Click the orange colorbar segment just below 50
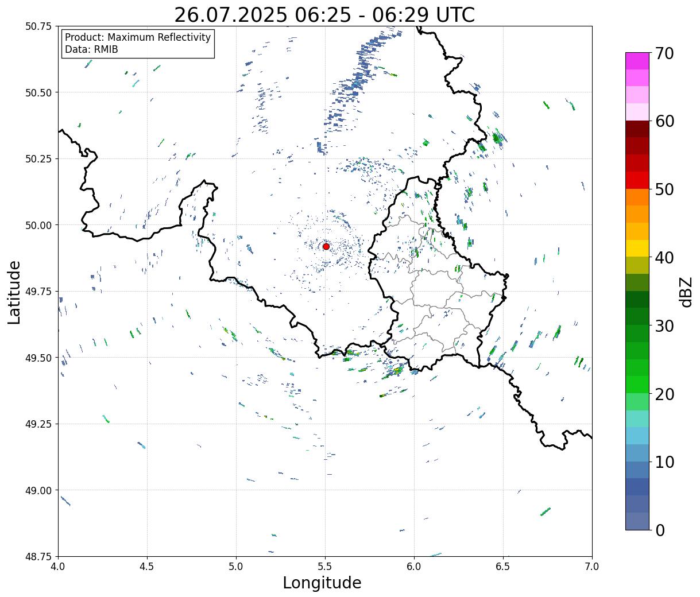This screenshot has height=597, width=700. pyautogui.click(x=637, y=197)
